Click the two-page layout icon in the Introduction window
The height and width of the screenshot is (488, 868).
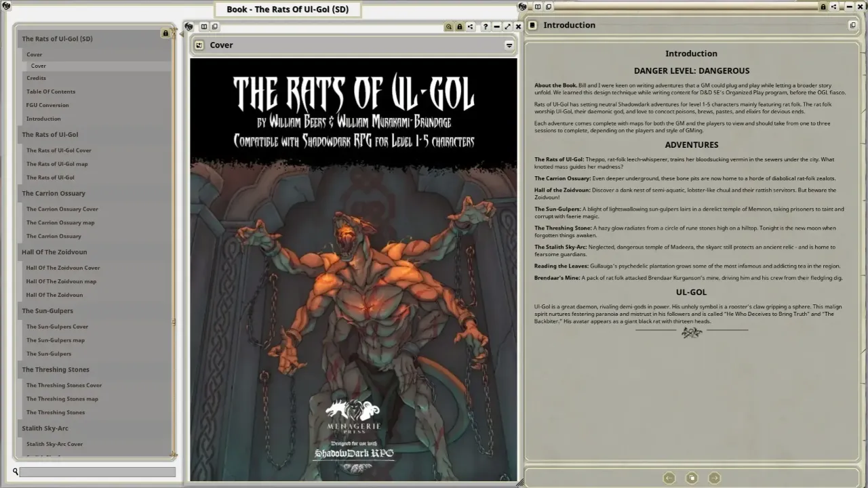click(x=538, y=7)
